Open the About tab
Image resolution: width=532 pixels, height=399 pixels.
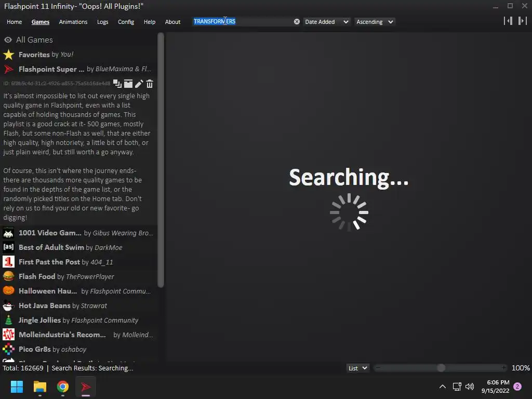click(x=172, y=22)
